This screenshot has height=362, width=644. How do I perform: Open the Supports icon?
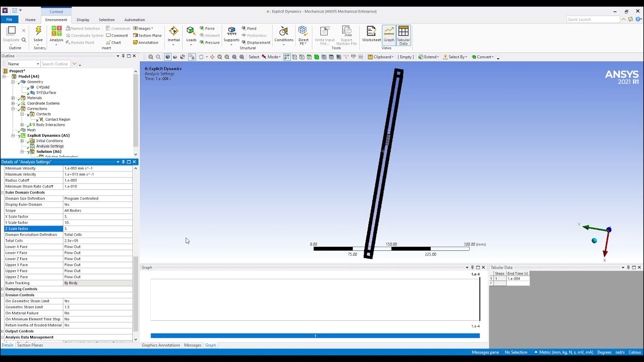pyautogui.click(x=231, y=31)
